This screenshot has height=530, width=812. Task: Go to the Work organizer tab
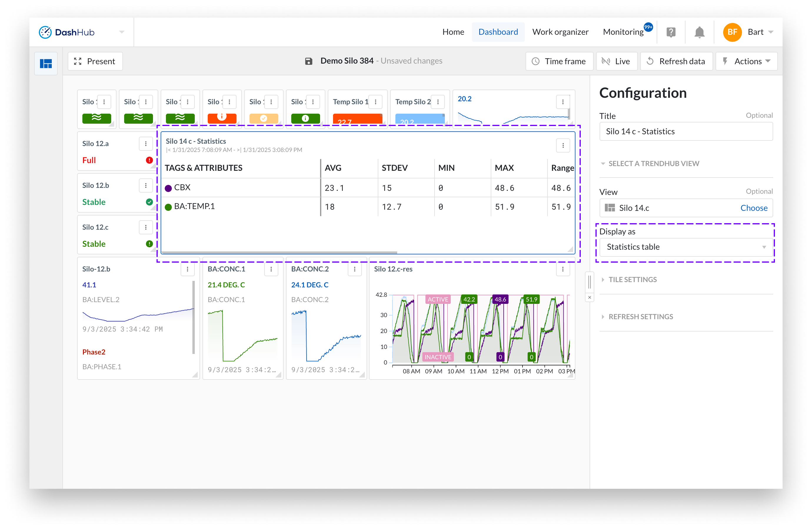[x=560, y=32]
